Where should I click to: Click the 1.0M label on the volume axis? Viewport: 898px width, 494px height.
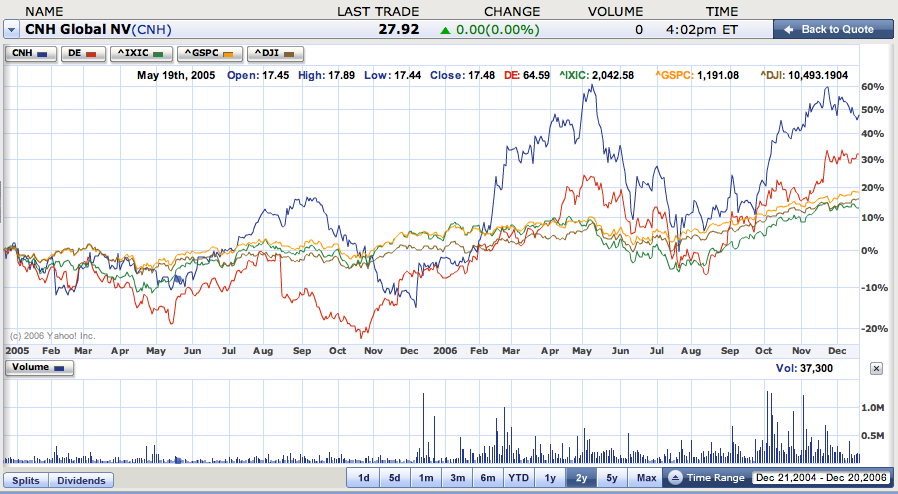pos(873,408)
